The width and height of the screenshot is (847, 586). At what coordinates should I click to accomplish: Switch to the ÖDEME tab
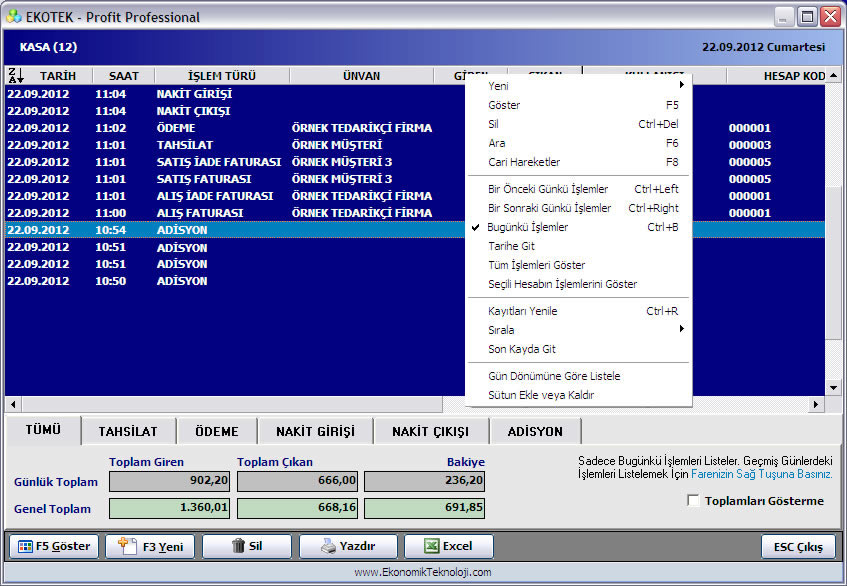pos(217,432)
